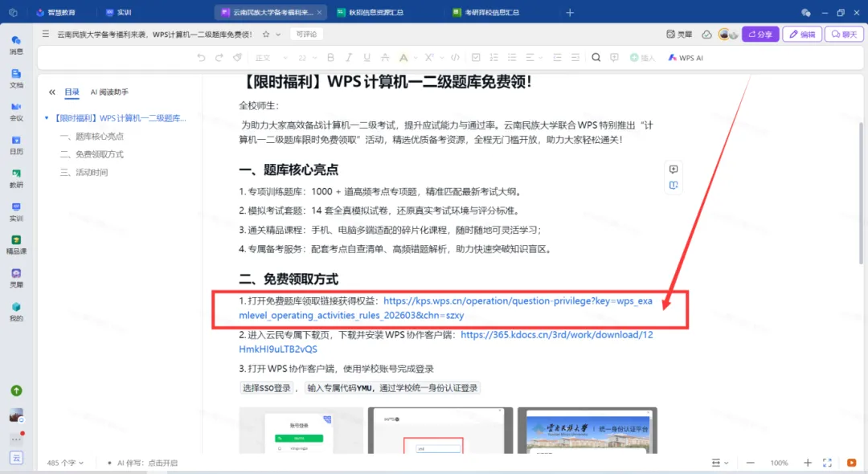868x474 pixels.
Task: Click the 聊天 chat button
Action: tap(844, 35)
